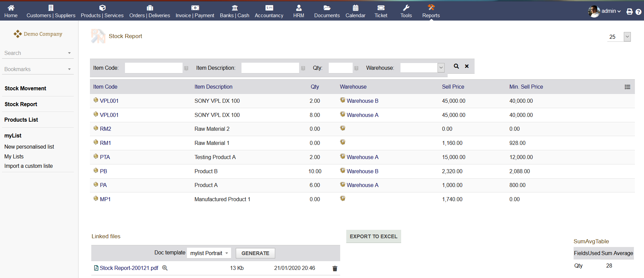Image resolution: width=644 pixels, height=278 pixels.
Task: Click the search magnifier icon in filter bar
Action: [456, 66]
